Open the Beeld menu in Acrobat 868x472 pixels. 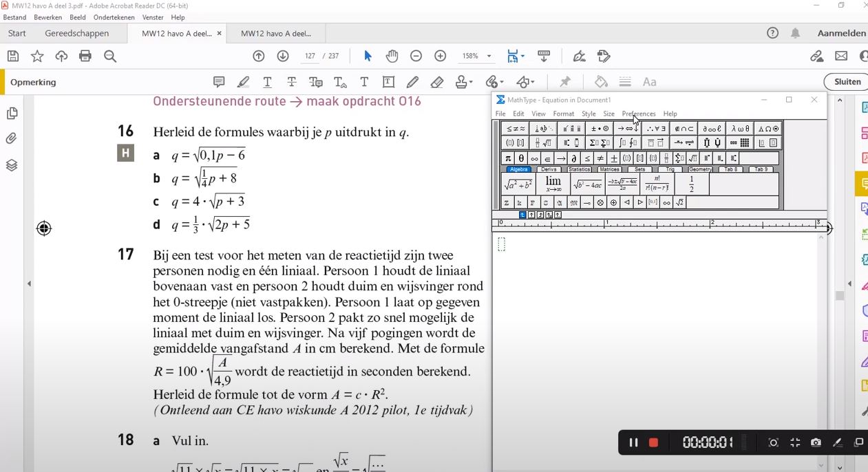(x=78, y=17)
